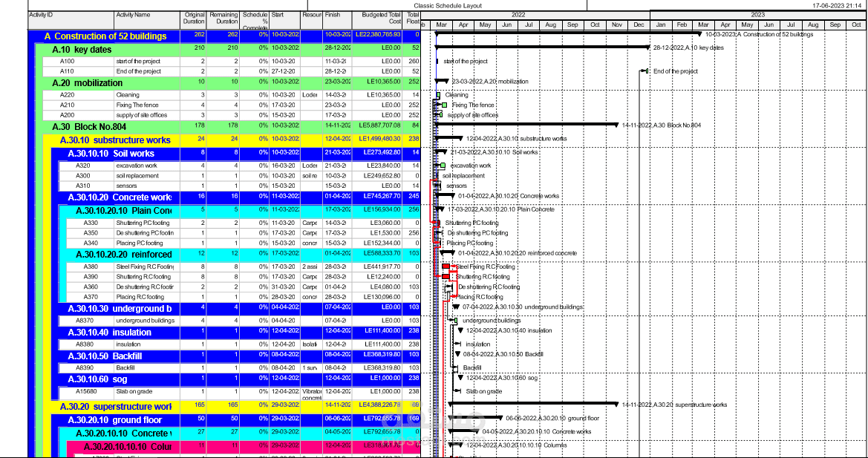Screen dimensions: 868x458
Task: Click activity ID A100
Action: pyautogui.click(x=66, y=62)
